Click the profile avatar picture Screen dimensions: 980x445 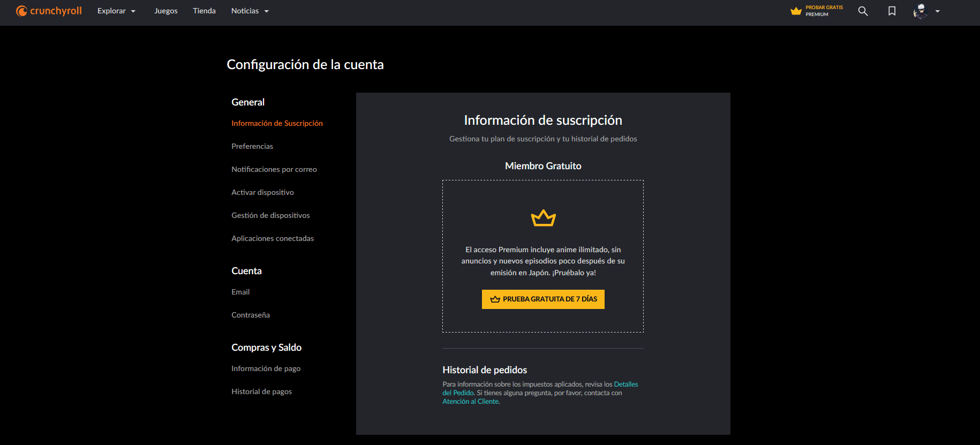coord(921,11)
